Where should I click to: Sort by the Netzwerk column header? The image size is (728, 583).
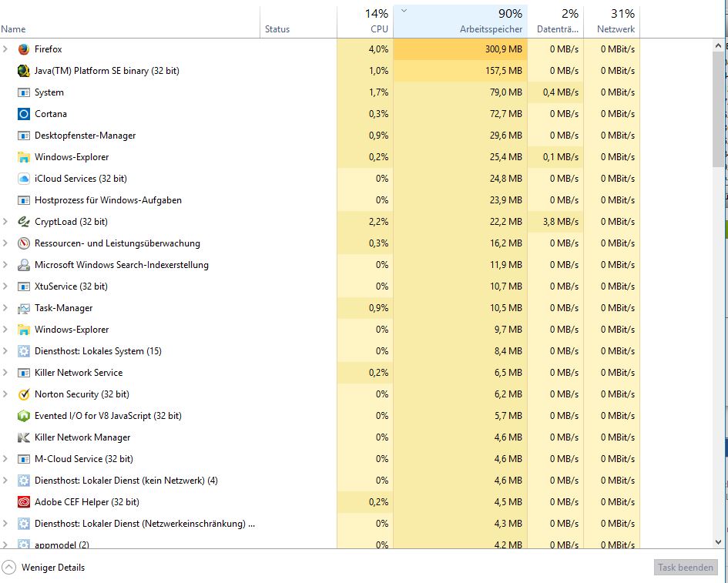click(612, 22)
